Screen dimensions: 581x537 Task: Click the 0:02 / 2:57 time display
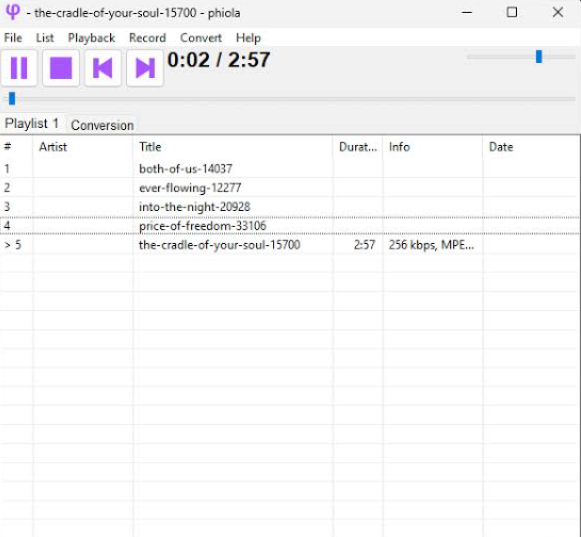(219, 60)
